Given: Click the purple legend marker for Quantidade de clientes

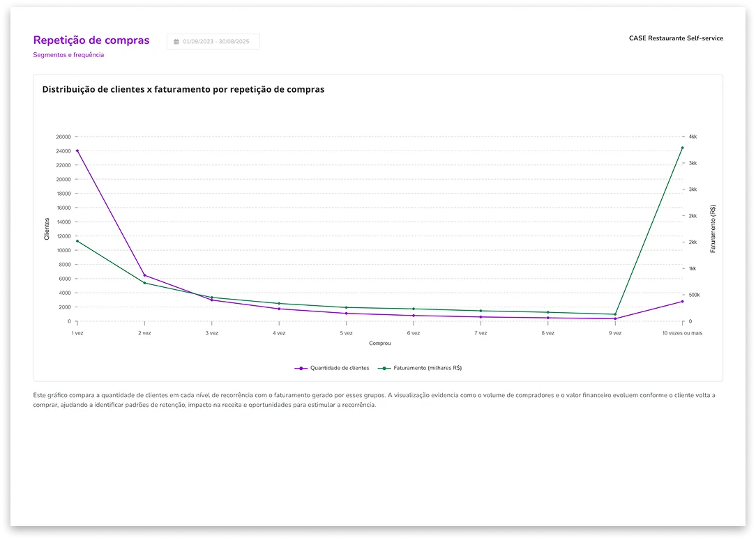Looking at the screenshot, I should [x=301, y=368].
